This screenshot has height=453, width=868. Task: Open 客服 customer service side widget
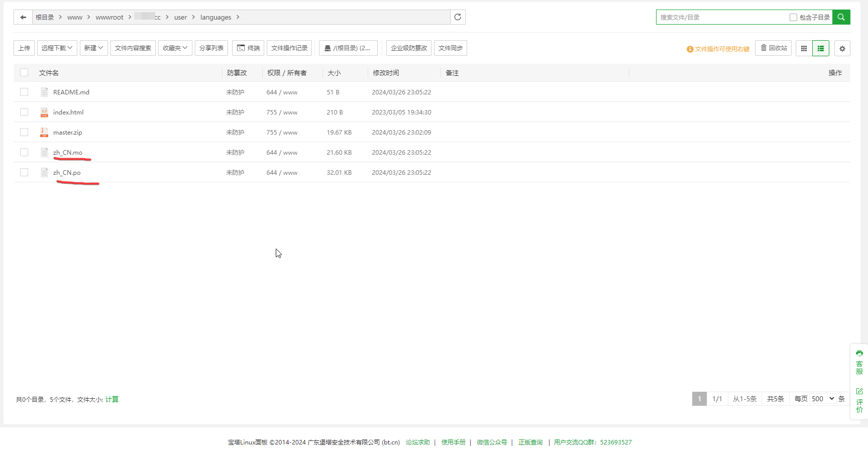coord(859,363)
